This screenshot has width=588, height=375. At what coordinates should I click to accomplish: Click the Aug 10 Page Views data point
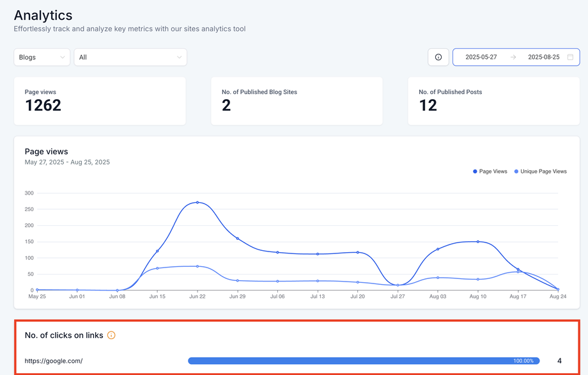(477, 241)
